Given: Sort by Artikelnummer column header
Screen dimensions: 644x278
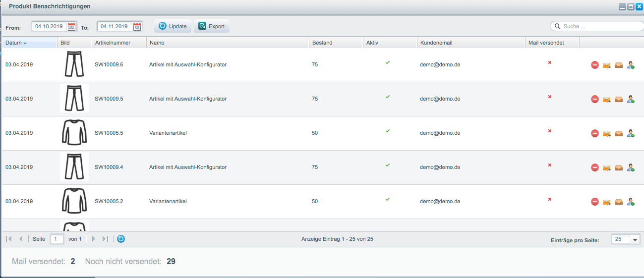Looking at the screenshot, I should click(119, 43).
